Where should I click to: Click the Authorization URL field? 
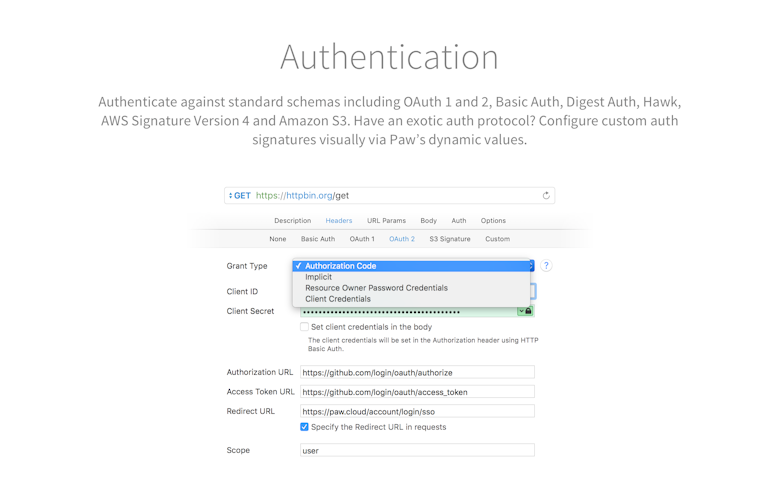pyautogui.click(x=417, y=372)
